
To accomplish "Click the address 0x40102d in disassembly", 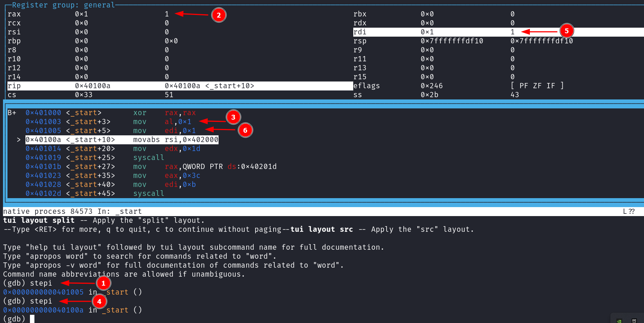I will click(43, 194).
